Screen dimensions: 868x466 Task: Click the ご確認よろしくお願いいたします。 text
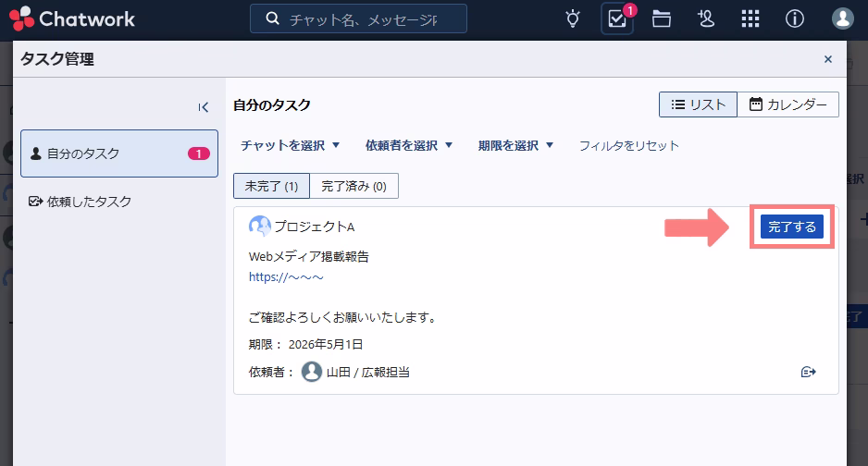tap(343, 317)
